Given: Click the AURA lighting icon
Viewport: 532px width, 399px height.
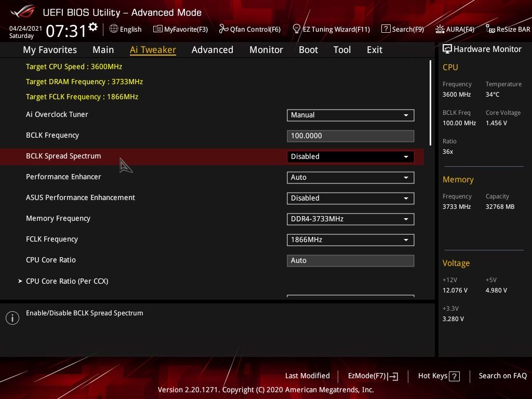Looking at the screenshot, I should click(440, 29).
